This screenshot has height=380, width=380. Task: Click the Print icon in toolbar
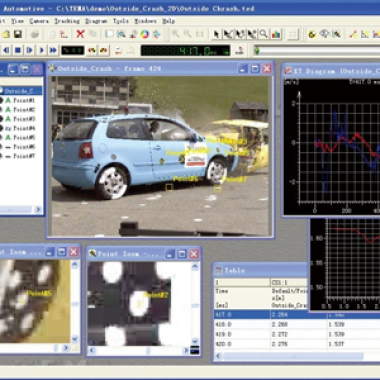(x=35, y=34)
